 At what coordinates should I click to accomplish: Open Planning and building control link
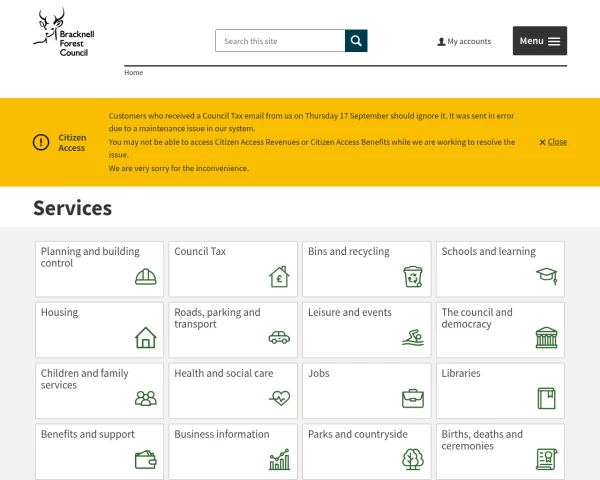90,257
